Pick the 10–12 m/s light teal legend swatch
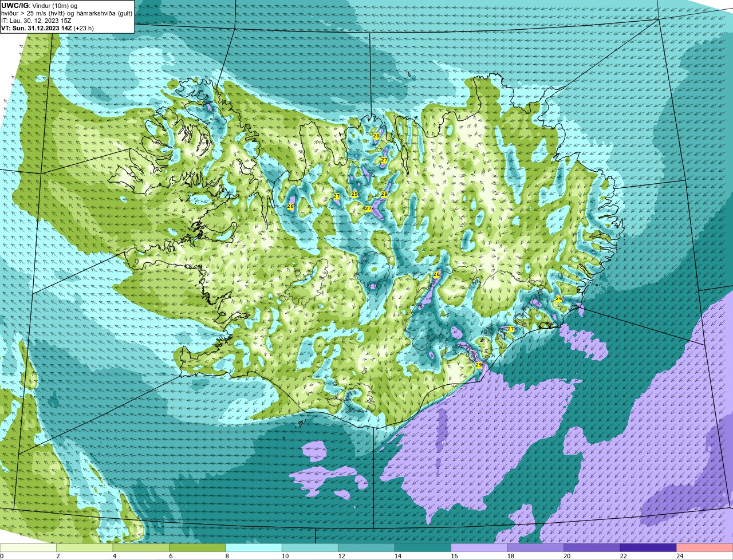 pos(310,548)
